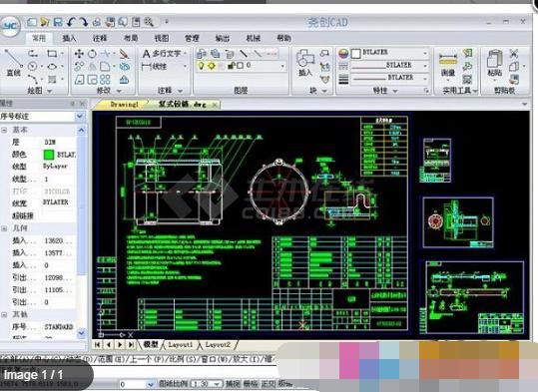Screen dimensions: 538x392
Task: Click the green color swatch in properties
Action: (49, 155)
